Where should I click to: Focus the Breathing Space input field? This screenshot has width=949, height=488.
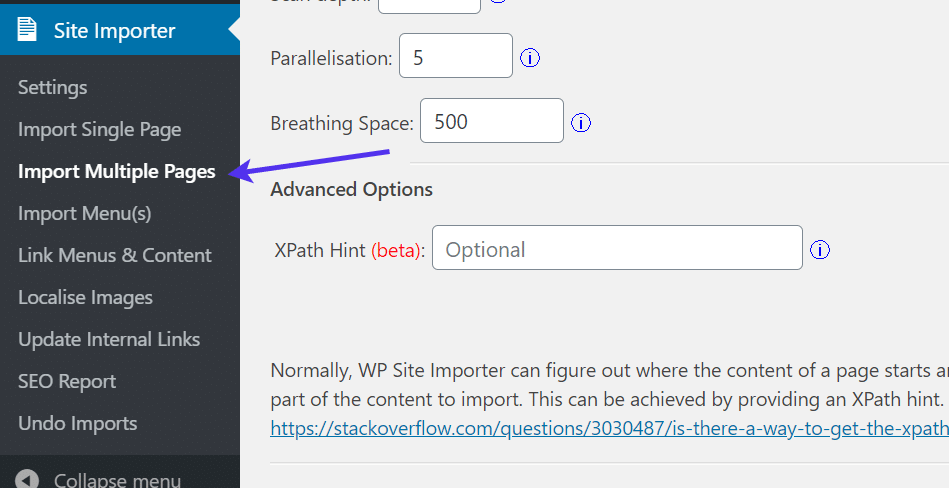coord(491,122)
